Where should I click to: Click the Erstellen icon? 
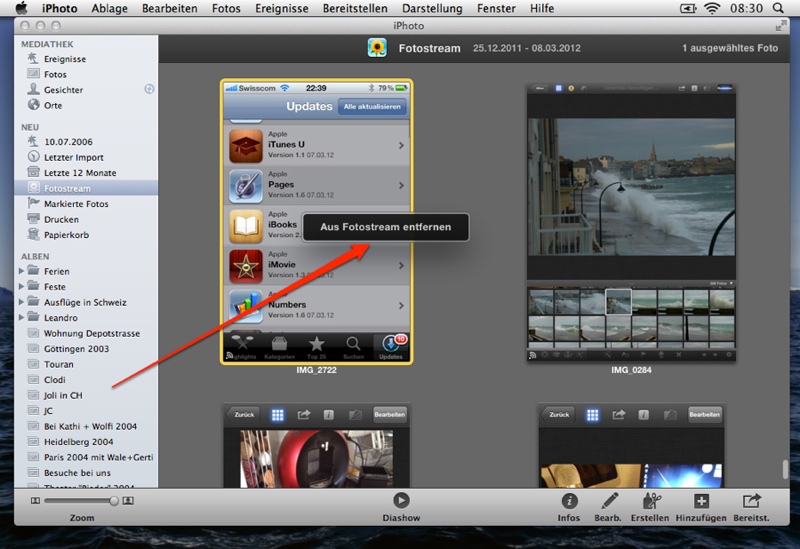tap(651, 501)
